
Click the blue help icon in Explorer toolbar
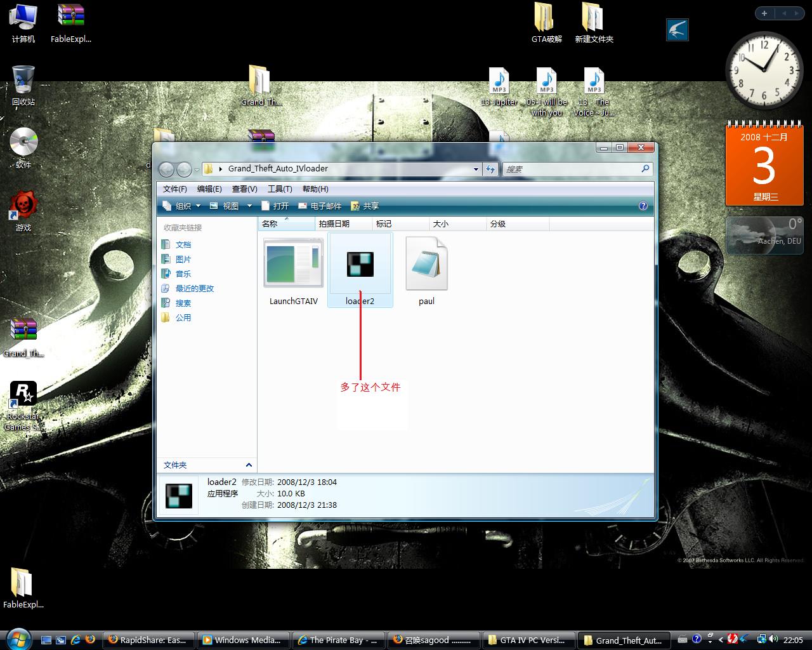point(643,206)
